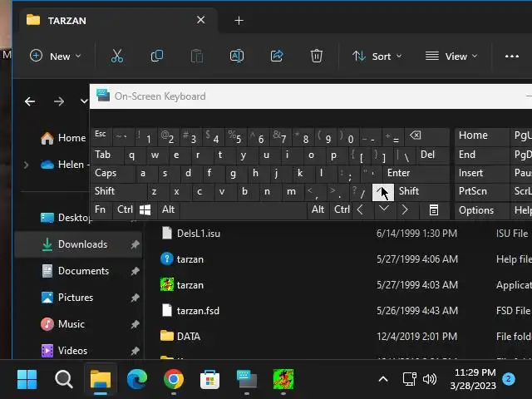
Task: Click the Rename icon in Explorer toolbar
Action: coord(237,56)
